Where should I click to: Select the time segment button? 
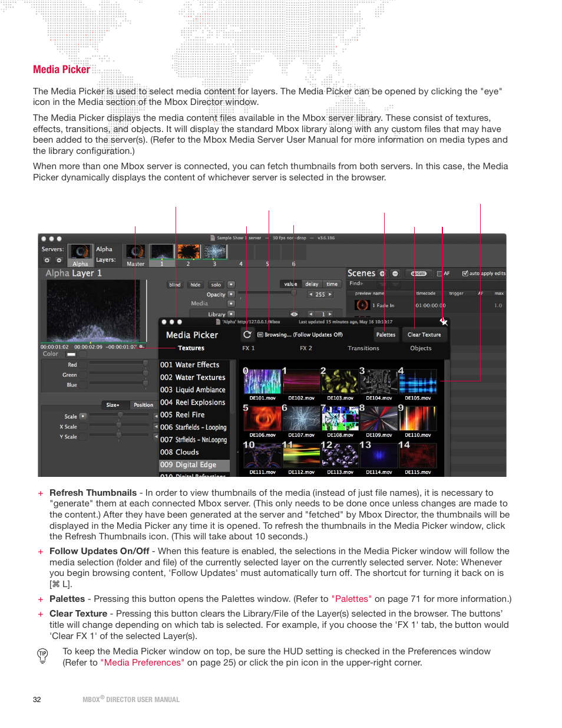coord(332,284)
